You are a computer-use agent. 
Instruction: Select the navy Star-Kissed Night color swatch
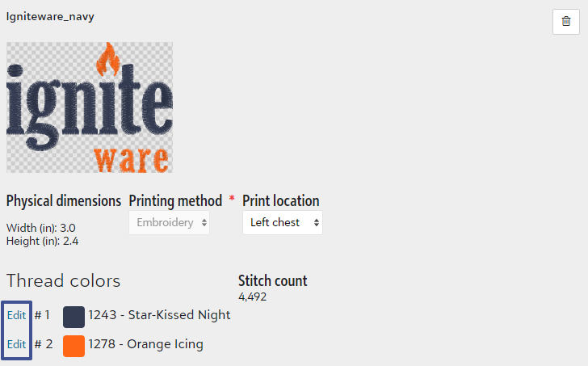point(73,317)
